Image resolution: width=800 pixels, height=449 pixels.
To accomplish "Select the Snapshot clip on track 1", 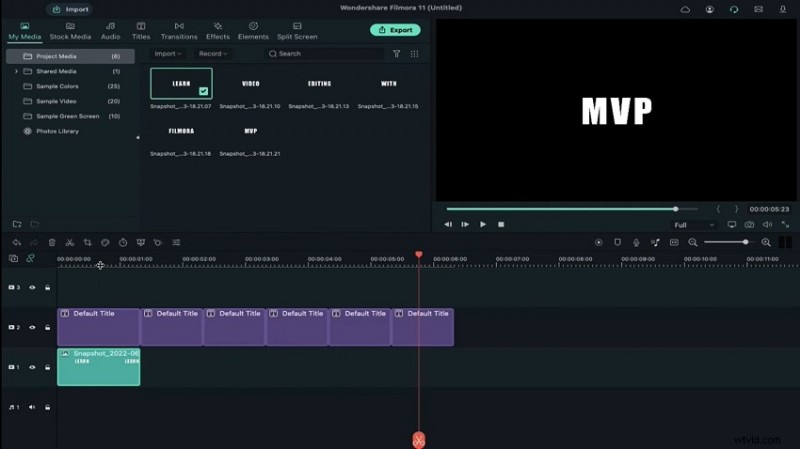I will pyautogui.click(x=98, y=367).
